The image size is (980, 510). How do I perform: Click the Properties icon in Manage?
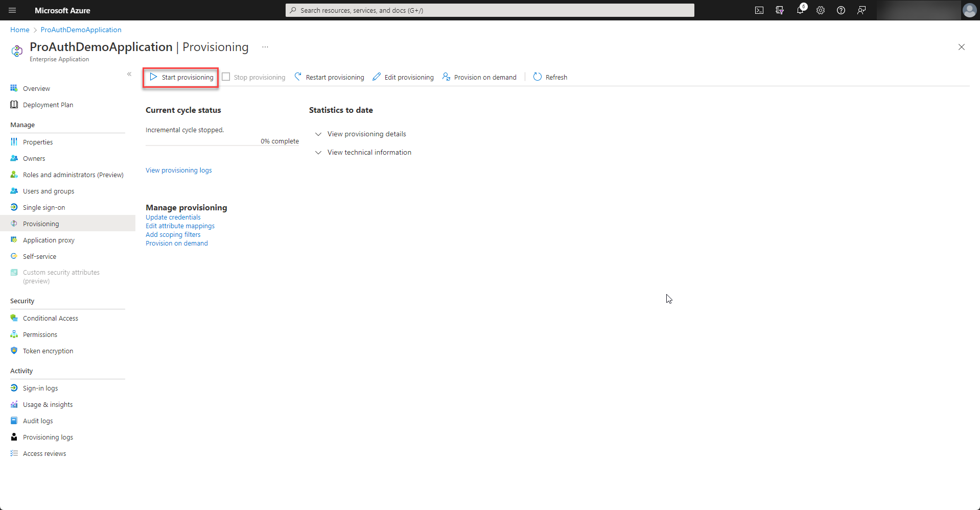tap(14, 142)
